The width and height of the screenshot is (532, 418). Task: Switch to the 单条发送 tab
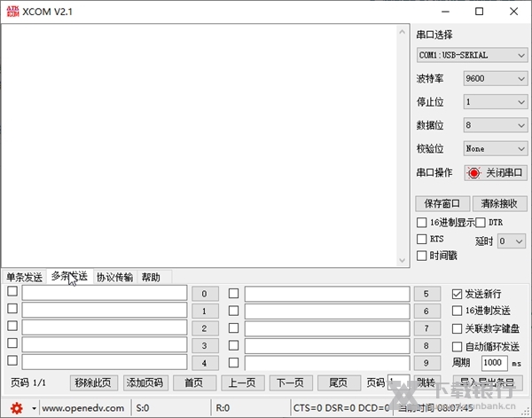coord(24,278)
